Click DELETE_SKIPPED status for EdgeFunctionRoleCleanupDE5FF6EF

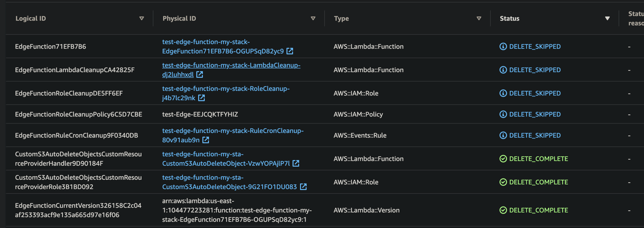tap(535, 93)
